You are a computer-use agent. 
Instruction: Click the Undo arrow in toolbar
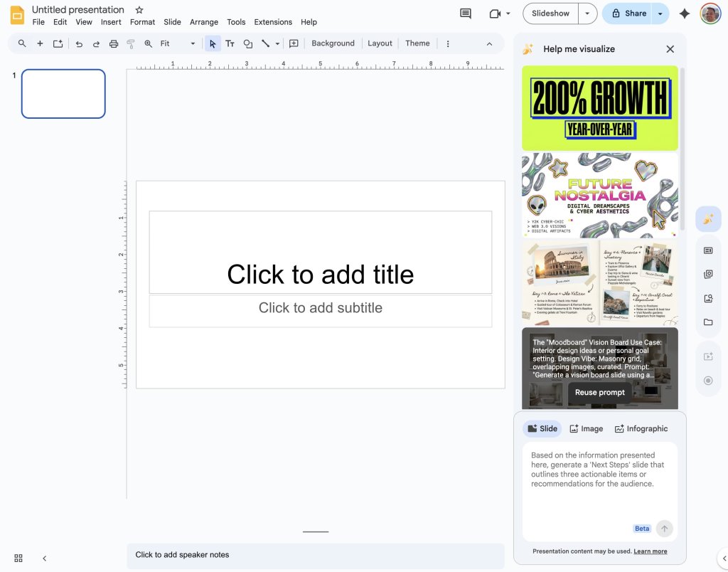pos(79,43)
